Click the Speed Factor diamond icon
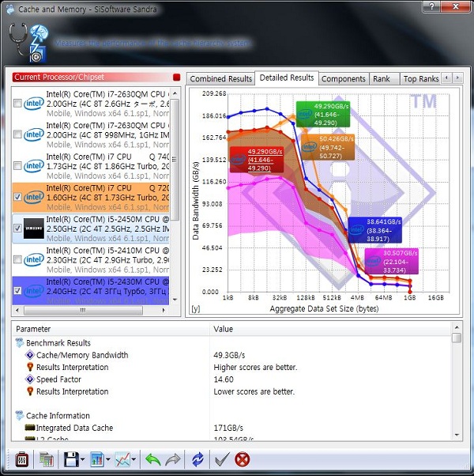Screen dimensions: 474x476 (x=30, y=379)
